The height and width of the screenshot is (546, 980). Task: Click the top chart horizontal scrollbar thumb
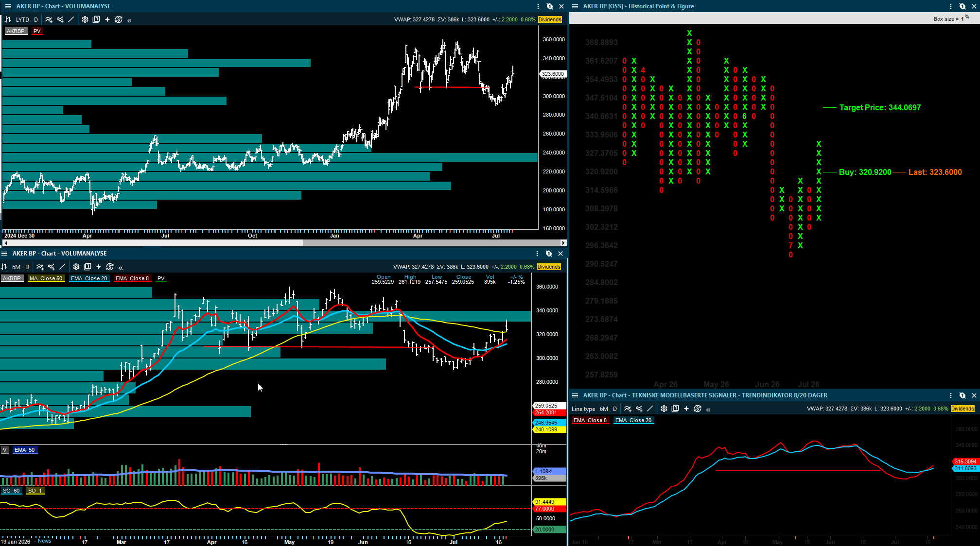431,243
